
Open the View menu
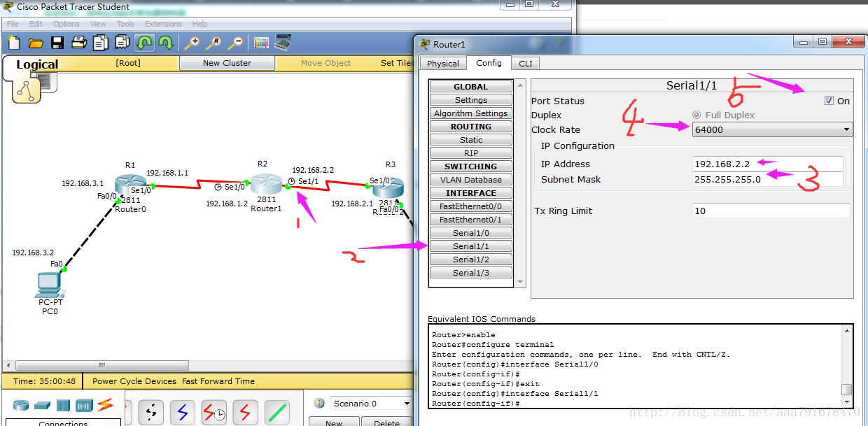99,24
